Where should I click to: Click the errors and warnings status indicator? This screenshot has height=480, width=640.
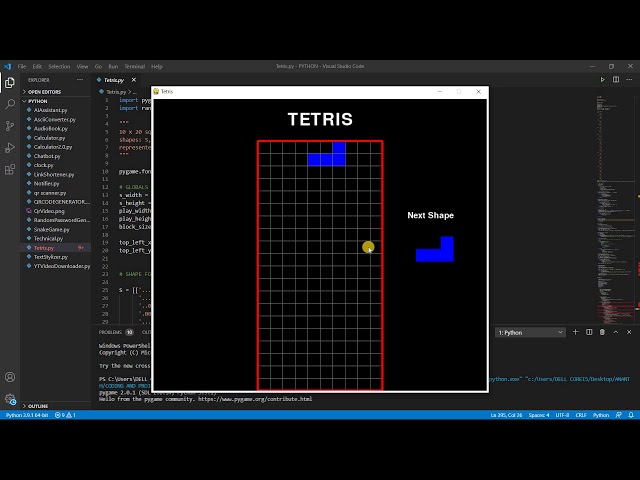coord(65,415)
